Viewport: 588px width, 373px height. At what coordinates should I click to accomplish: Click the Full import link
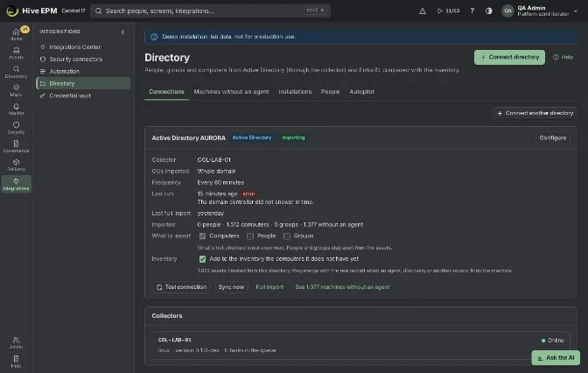coord(269,287)
